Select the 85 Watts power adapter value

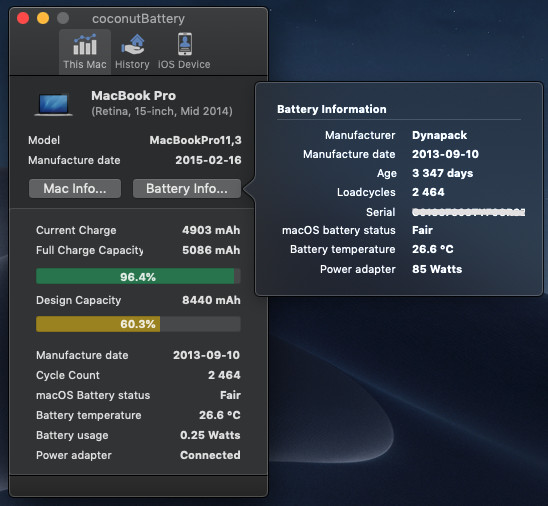click(437, 269)
